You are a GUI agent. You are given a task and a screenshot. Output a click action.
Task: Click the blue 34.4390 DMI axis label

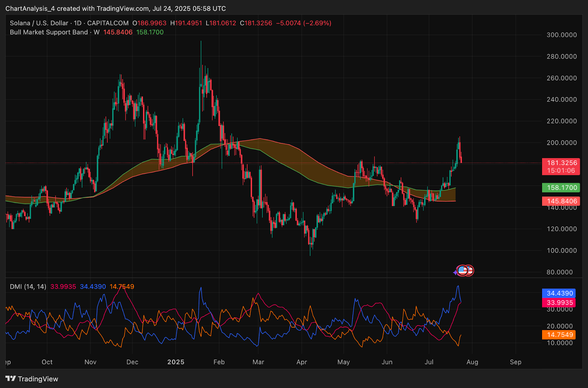click(x=559, y=293)
